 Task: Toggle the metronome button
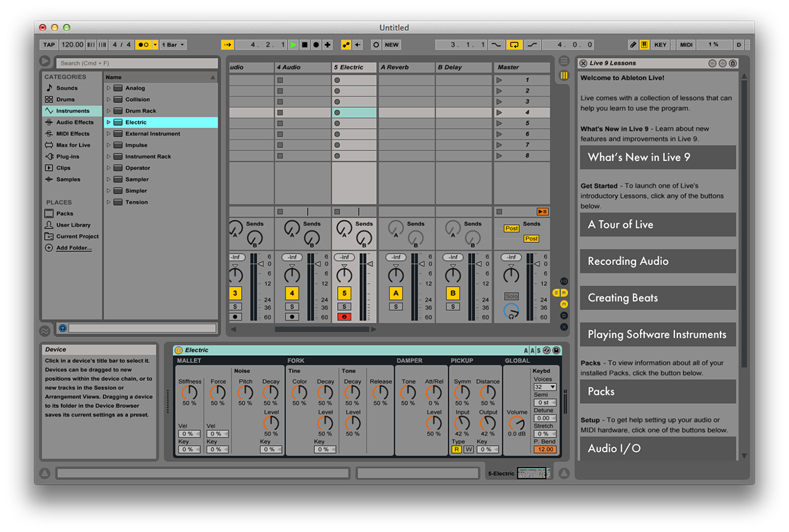coord(143,45)
